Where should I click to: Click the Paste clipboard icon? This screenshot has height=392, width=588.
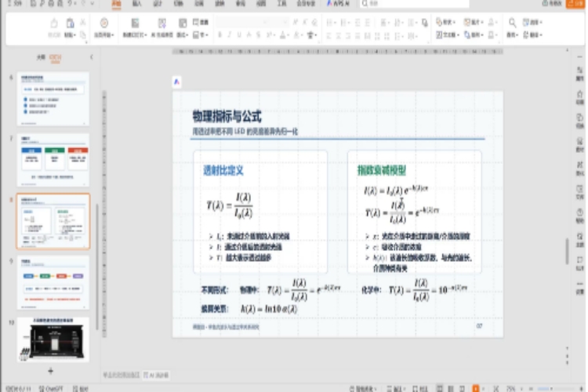70,24
